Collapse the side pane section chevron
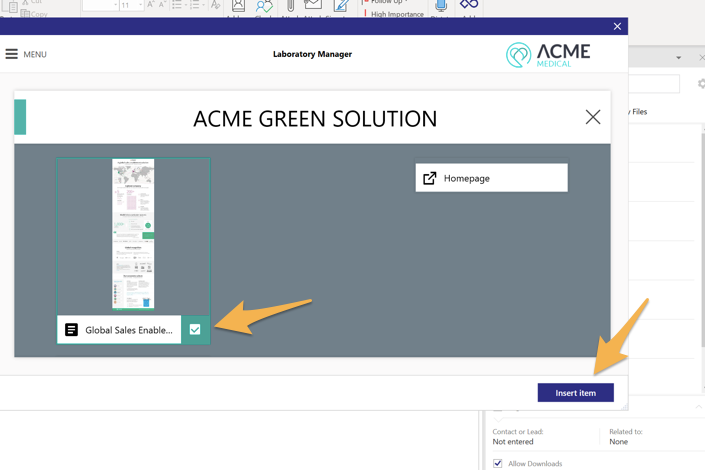Image resolution: width=705 pixels, height=470 pixels. click(698, 407)
